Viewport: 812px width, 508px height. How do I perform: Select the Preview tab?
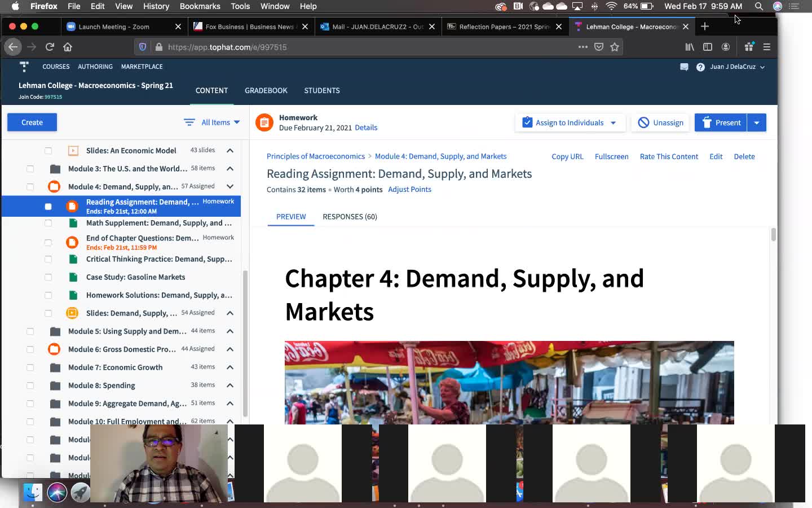[x=291, y=217]
